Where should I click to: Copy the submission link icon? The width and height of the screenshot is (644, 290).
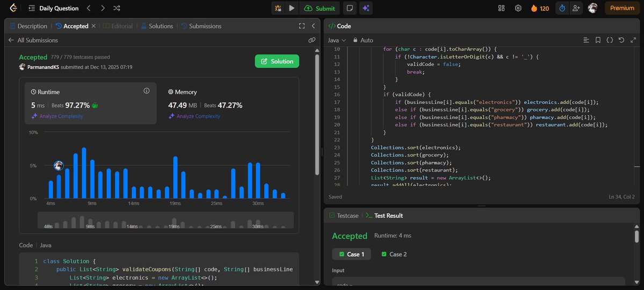pos(312,40)
